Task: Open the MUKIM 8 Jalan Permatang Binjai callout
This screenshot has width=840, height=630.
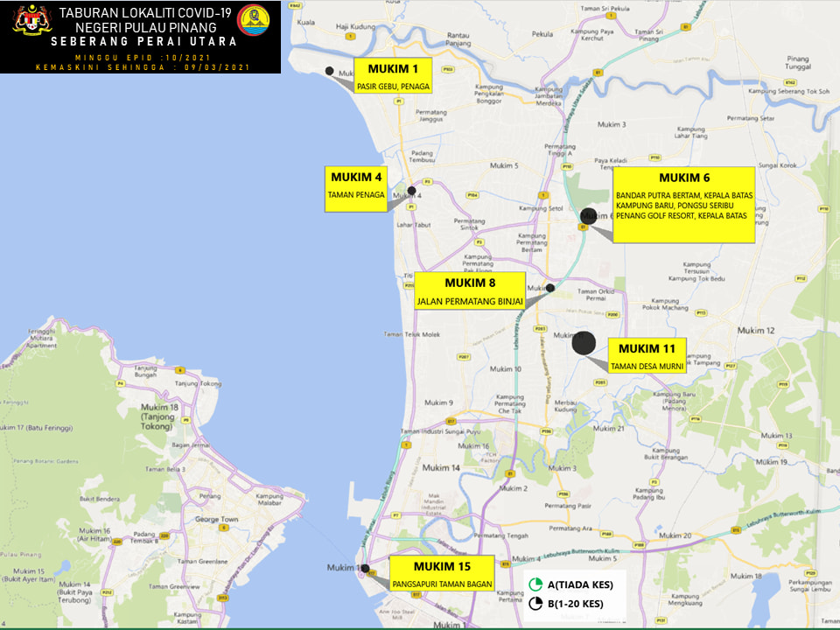Action: (x=469, y=290)
